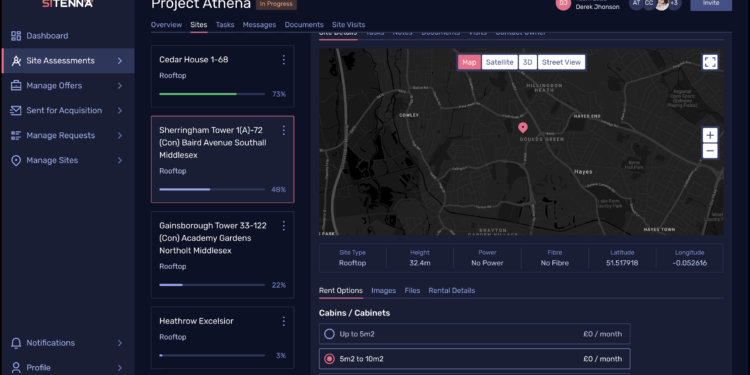Click the CC member avatar
This screenshot has height=375, width=750.
click(x=649, y=4)
